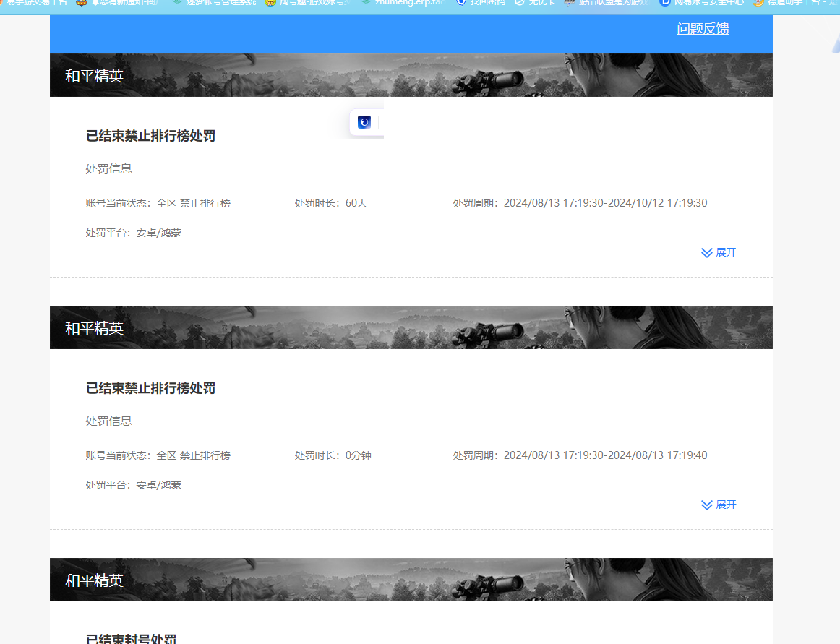Open the 淘号通 game account bookmark

307,3
